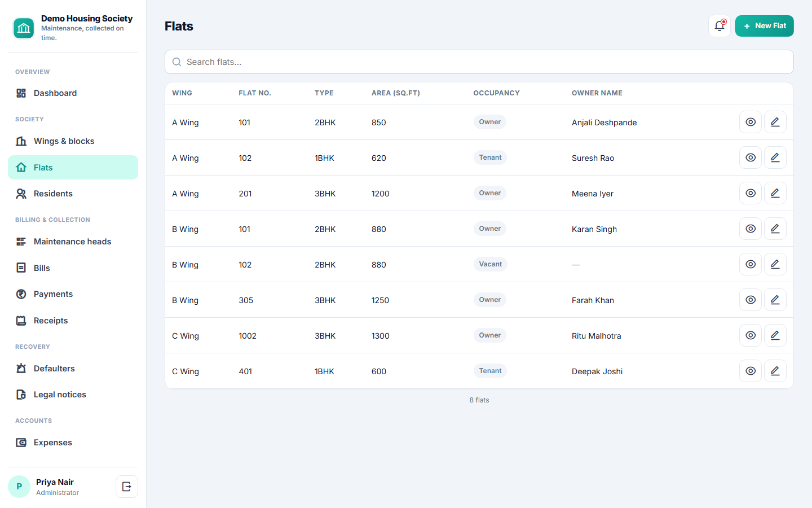Click the Flat No. column header
This screenshot has height=508, width=812.
[255, 93]
